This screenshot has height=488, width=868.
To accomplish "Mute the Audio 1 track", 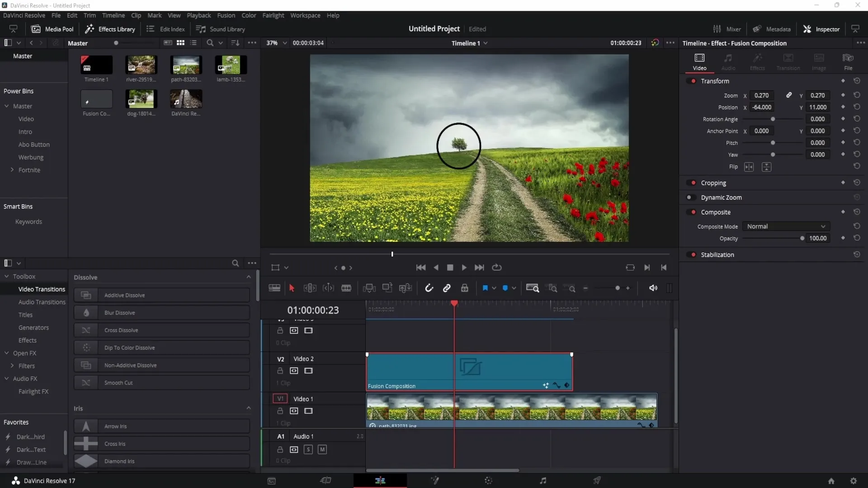I will (322, 449).
